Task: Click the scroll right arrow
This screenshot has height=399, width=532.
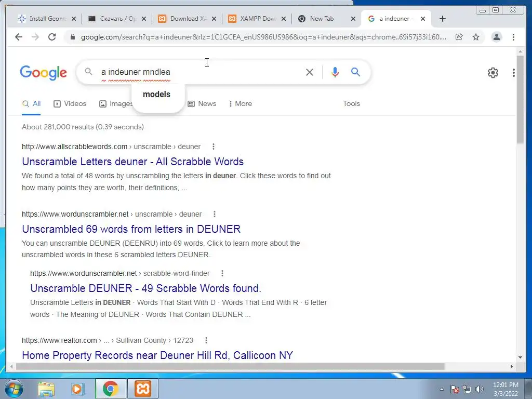Action: point(512,366)
